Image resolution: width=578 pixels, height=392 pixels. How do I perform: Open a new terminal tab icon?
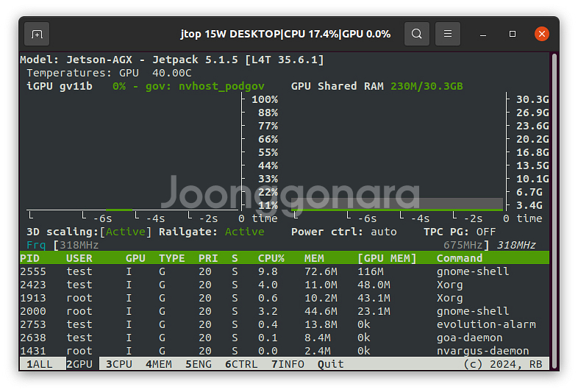[37, 35]
